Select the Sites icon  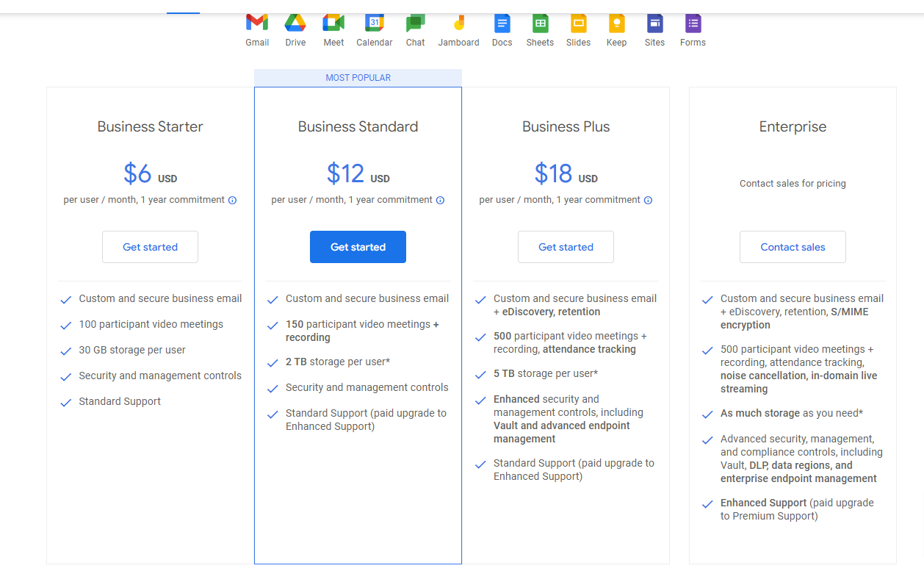click(x=654, y=24)
